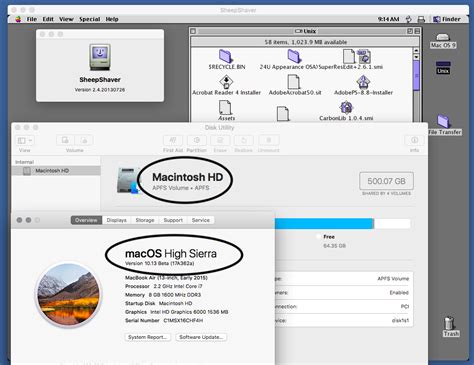This screenshot has width=474, height=365.
Task: Select the AdobePS-8.8-Installer icon
Action: (x=363, y=85)
